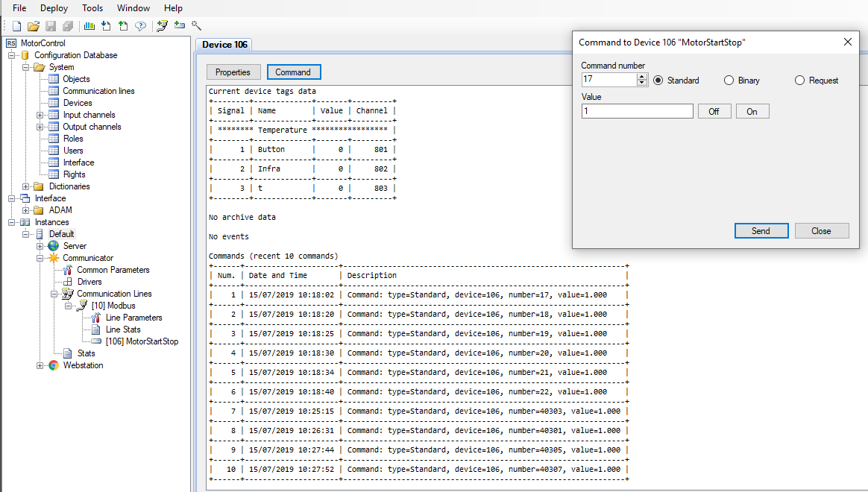
Task: Expand the Output channels node
Action: (x=40, y=127)
